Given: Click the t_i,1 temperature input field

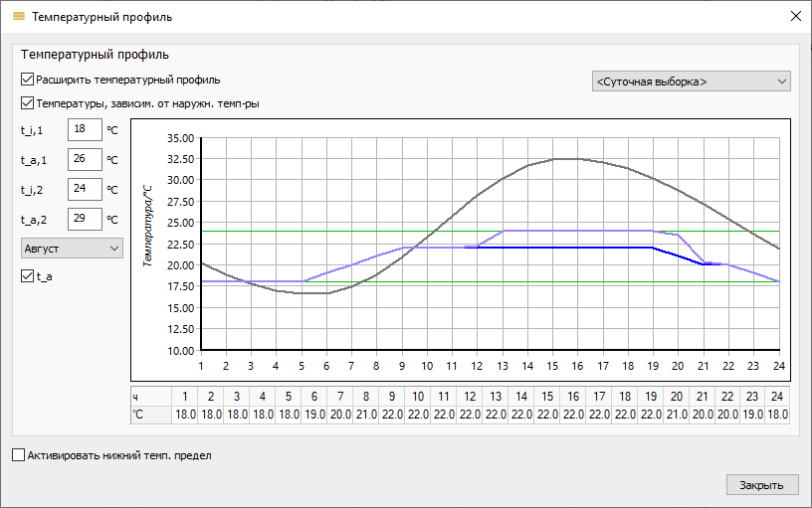Looking at the screenshot, I should tap(85, 129).
